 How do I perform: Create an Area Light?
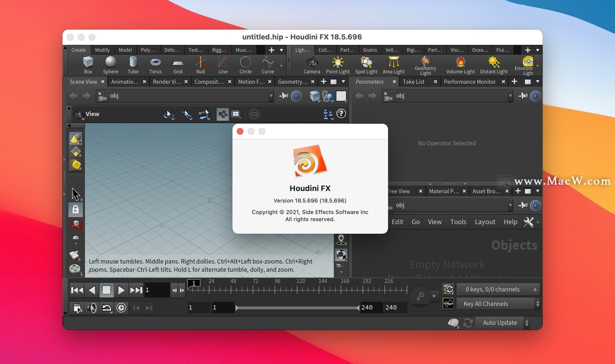pos(394,65)
